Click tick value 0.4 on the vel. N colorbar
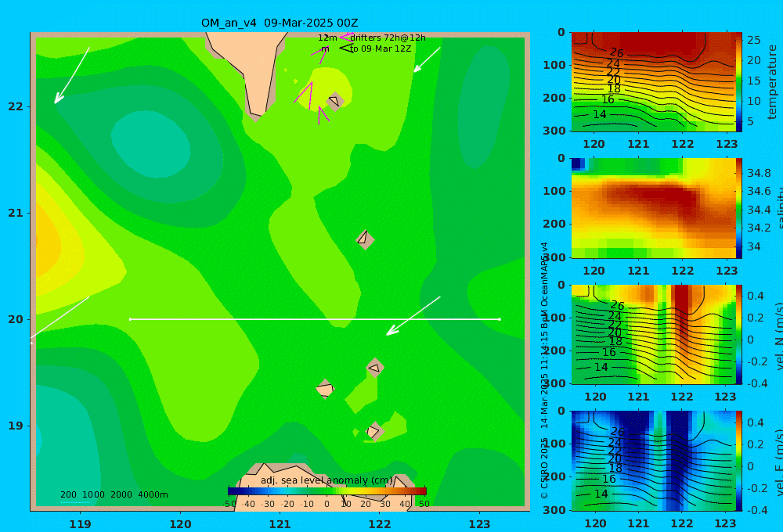This screenshot has height=532, width=783. 756,296
